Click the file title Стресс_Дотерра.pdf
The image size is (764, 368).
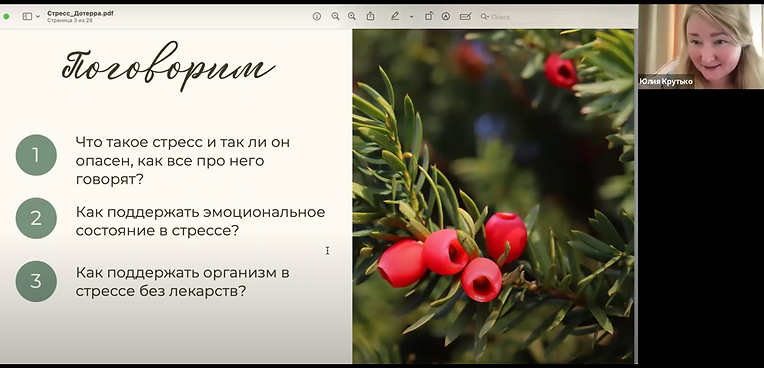pos(80,13)
